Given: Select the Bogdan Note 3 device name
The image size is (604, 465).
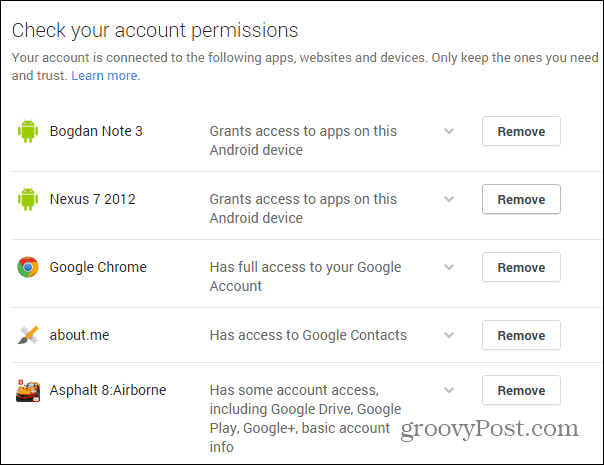Looking at the screenshot, I should coord(96,131).
